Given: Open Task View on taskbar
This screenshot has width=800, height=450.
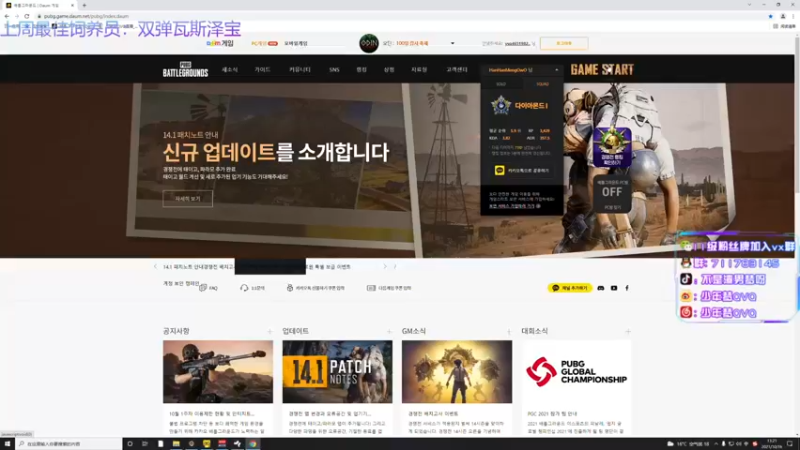Looking at the screenshot, I should pyautogui.click(x=145, y=444).
